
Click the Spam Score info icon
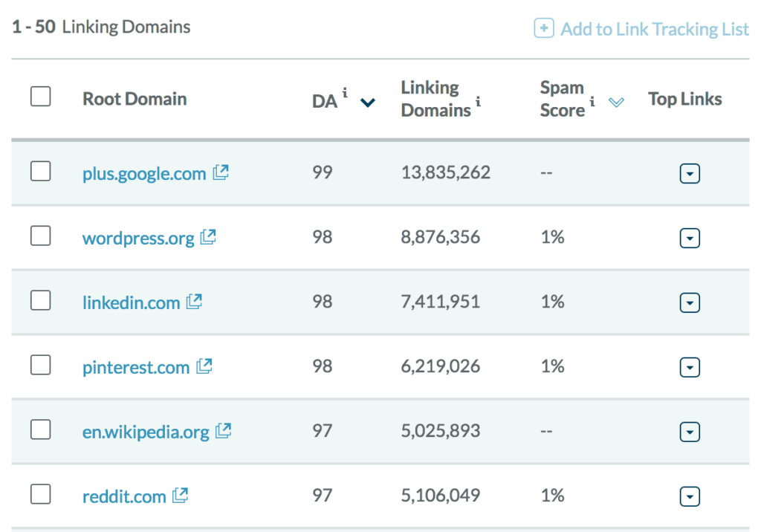592,101
